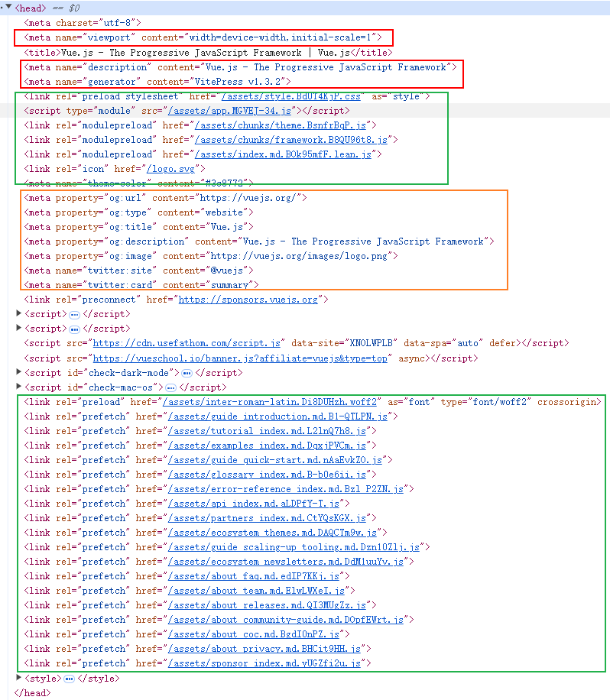Open cdn.usefathom.com script.js link
Viewport: 610px width, 700px height.
click(187, 343)
